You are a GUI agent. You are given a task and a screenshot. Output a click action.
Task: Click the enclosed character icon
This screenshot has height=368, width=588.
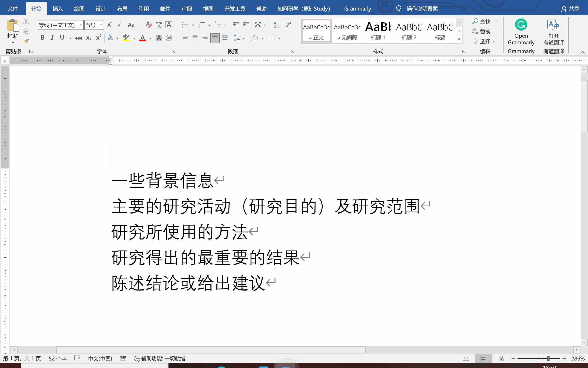pyautogui.click(x=169, y=38)
